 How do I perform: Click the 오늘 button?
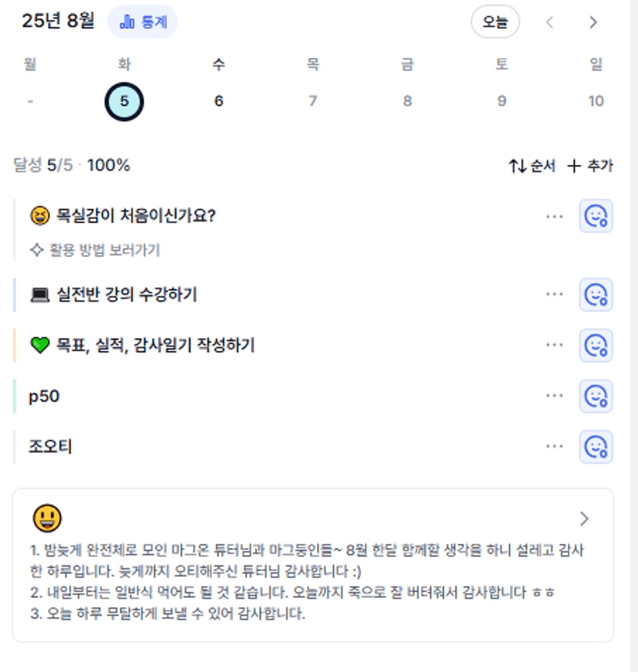(x=495, y=22)
